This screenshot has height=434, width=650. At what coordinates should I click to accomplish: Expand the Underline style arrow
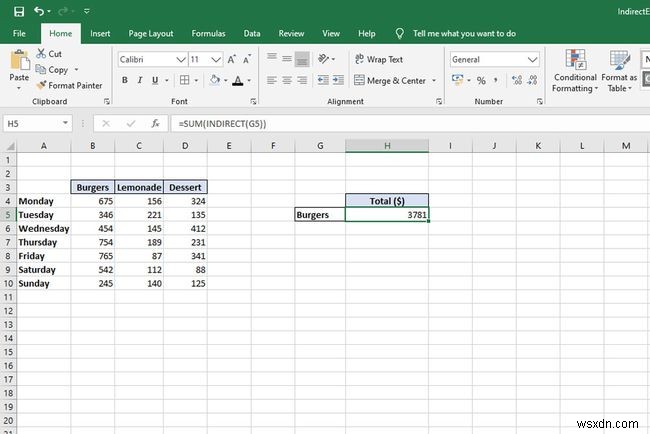click(x=167, y=80)
